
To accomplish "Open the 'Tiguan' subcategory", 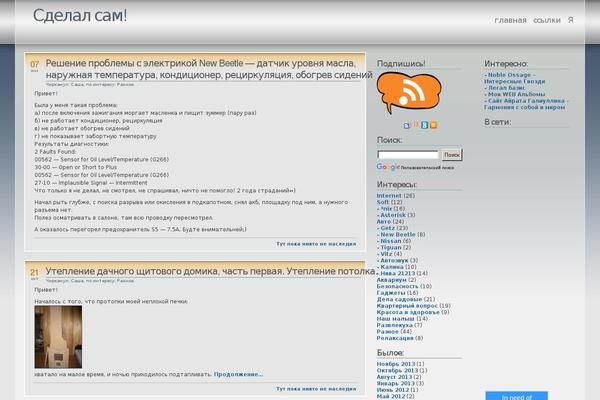I will (x=389, y=248).
